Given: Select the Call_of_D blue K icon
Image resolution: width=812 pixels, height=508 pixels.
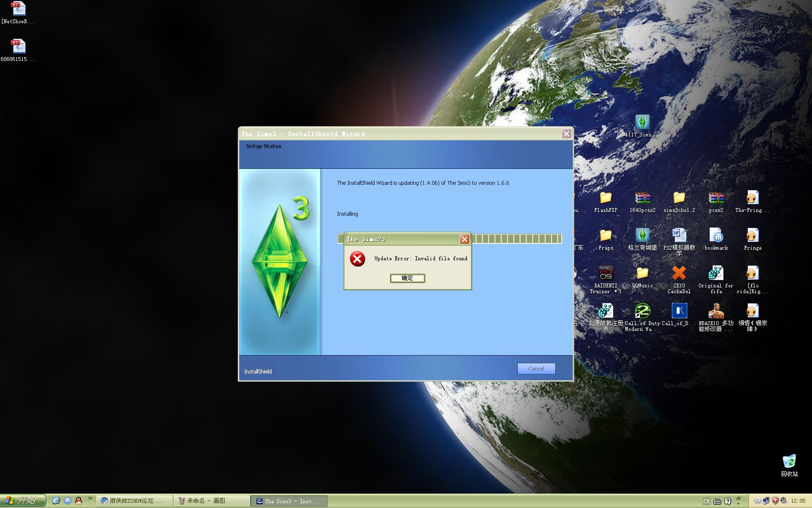Looking at the screenshot, I should coord(679,314).
